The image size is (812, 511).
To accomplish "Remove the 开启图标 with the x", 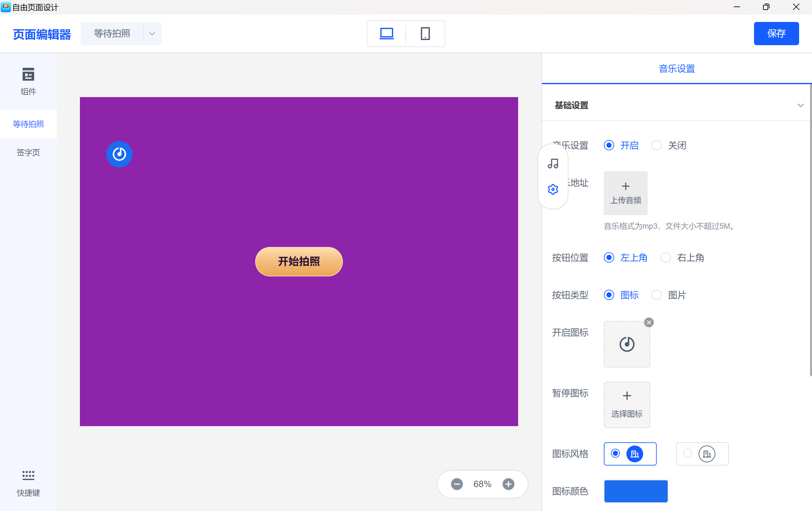I will 648,322.
